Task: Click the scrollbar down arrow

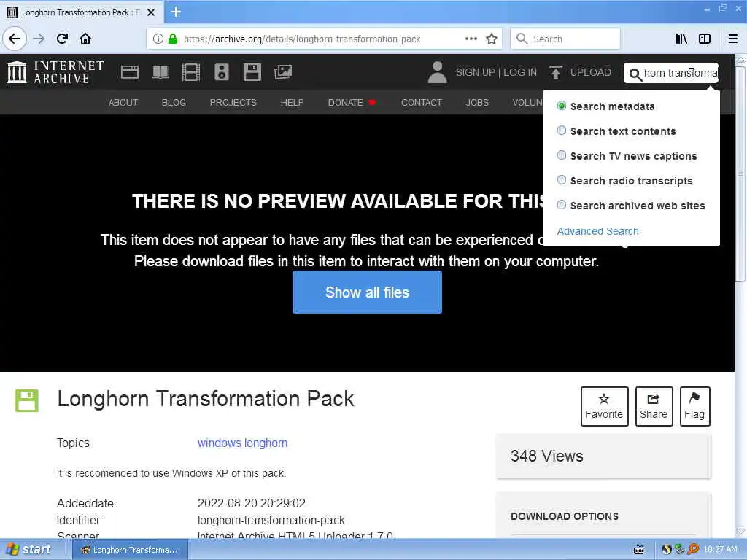Action: [x=741, y=532]
